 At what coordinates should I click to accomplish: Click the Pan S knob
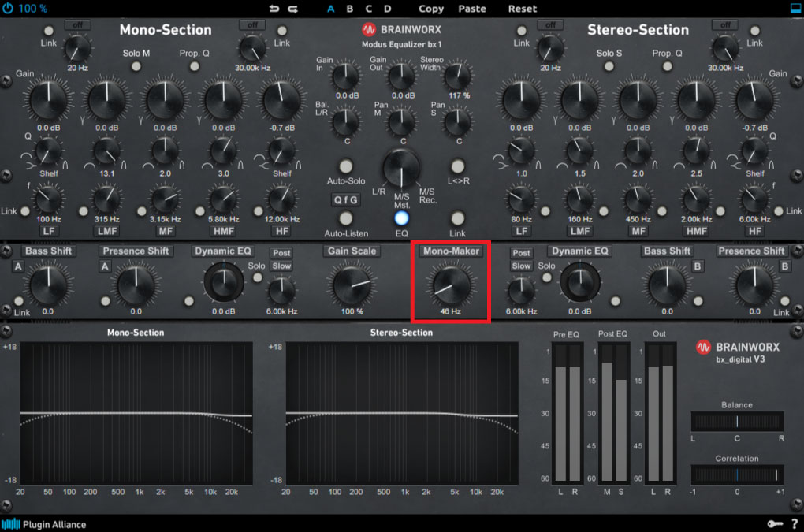(458, 121)
